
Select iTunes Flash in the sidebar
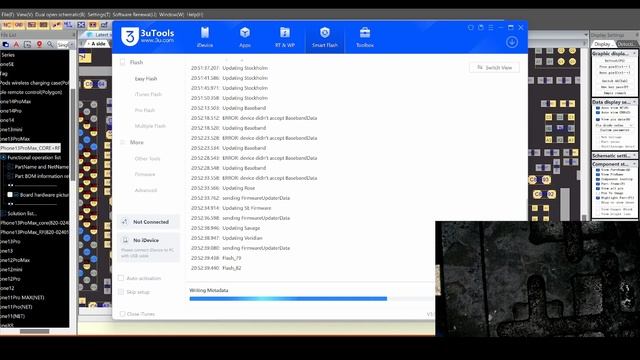pyautogui.click(x=148, y=94)
